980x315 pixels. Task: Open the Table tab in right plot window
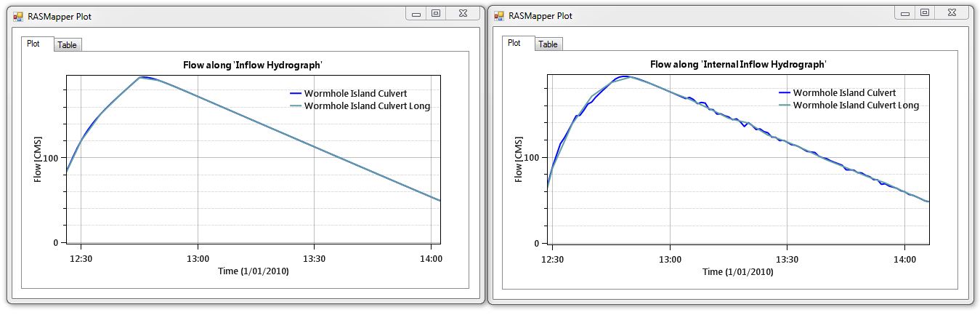click(548, 44)
